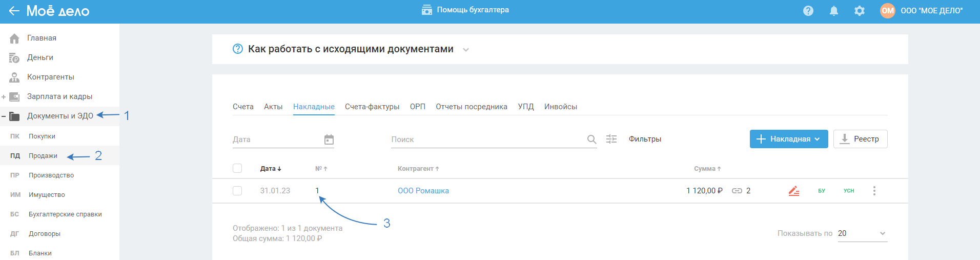The height and width of the screenshot is (260, 980).
Task: Switch to the Акты tab
Action: [x=273, y=107]
